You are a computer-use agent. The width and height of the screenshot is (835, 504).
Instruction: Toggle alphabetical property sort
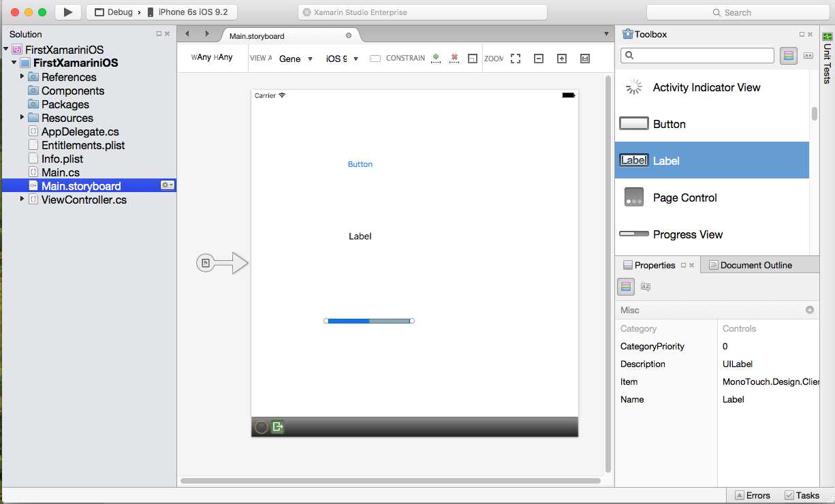tap(646, 287)
